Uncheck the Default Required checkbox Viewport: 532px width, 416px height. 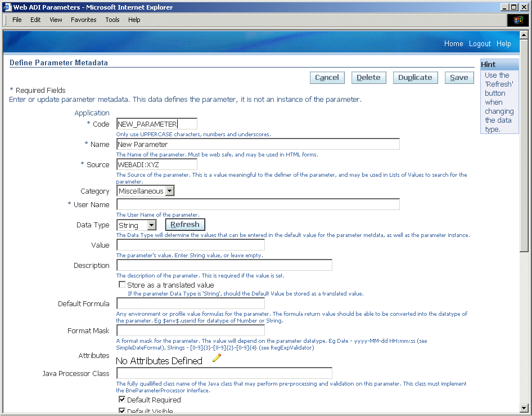click(x=122, y=399)
